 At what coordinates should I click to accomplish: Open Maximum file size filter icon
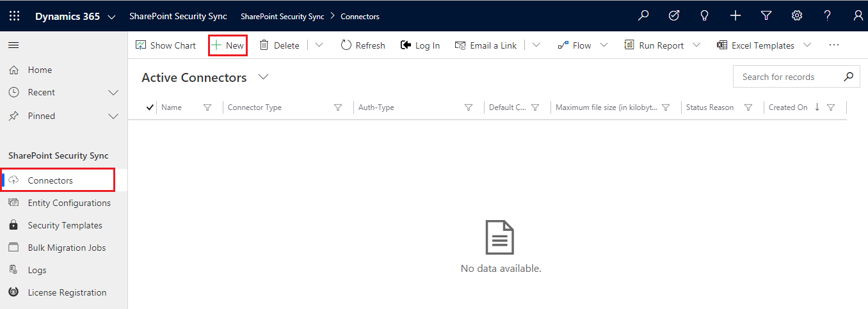(x=666, y=107)
